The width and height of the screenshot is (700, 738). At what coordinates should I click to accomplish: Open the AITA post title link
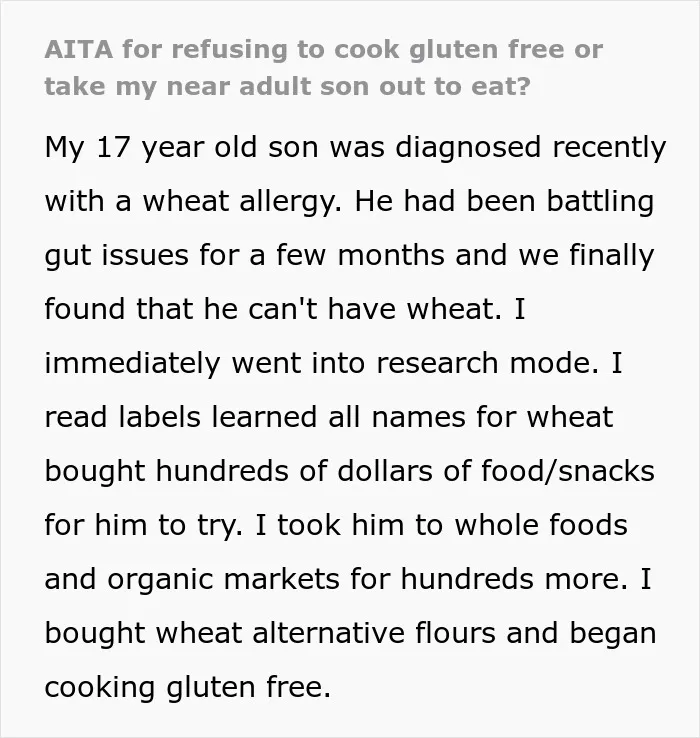point(323,68)
